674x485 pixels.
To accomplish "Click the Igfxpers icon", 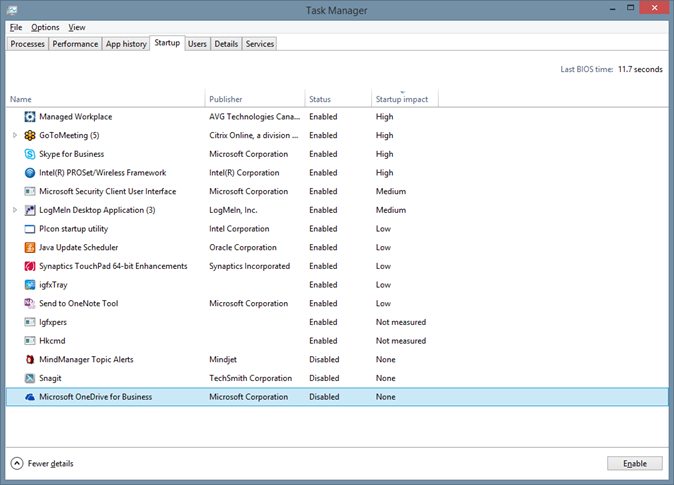I will click(x=30, y=322).
